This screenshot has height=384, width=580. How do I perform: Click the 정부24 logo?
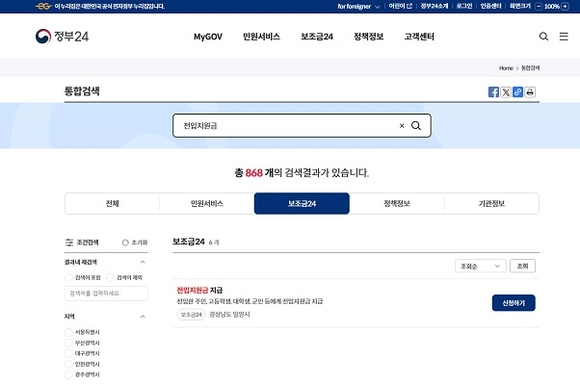pyautogui.click(x=62, y=36)
